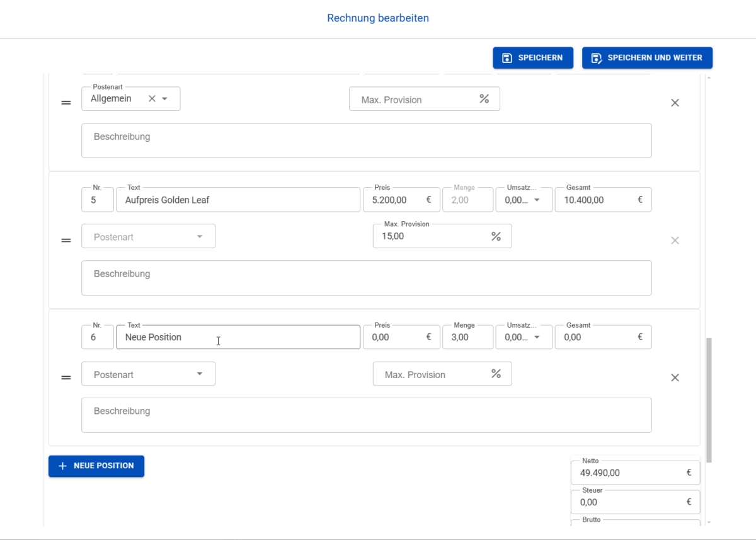Grab drag handle of Allgemein position
Image resolution: width=756 pixels, height=540 pixels.
coord(66,103)
